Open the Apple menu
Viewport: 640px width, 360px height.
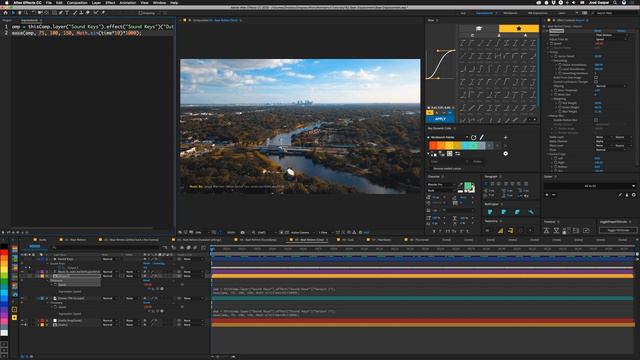pos(6,2)
